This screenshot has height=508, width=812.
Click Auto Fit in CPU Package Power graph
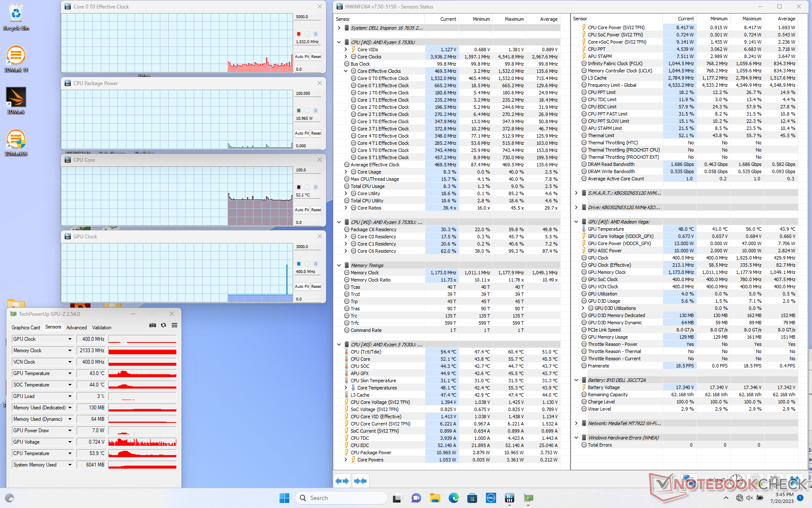click(302, 133)
